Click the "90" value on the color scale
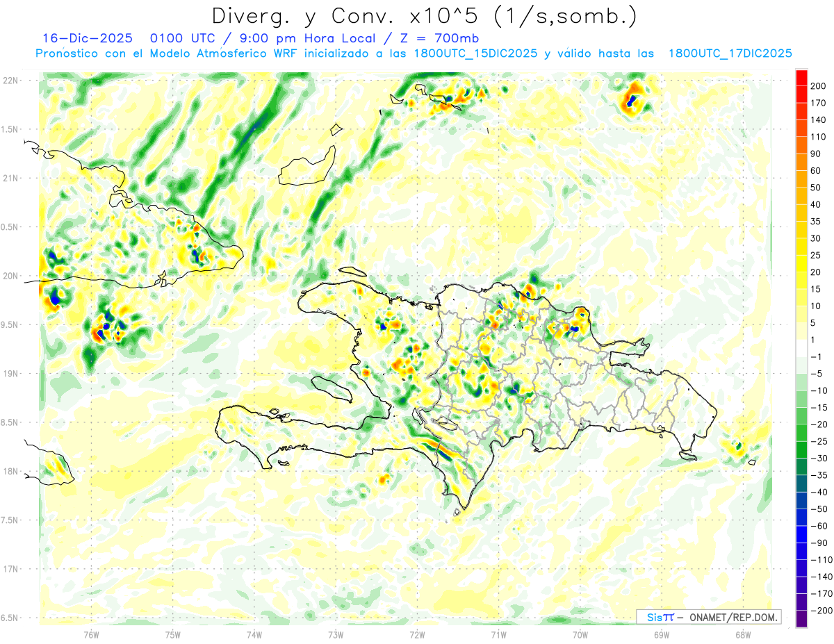 click(x=816, y=154)
